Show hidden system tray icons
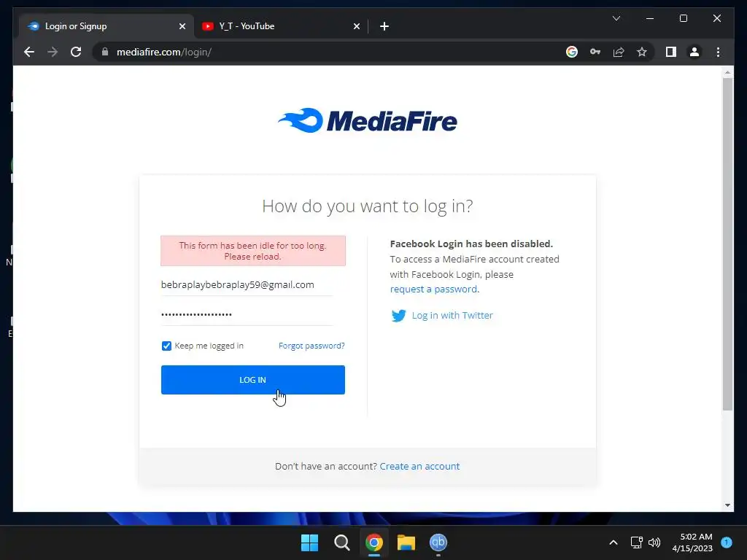Image resolution: width=747 pixels, height=560 pixels. (613, 542)
